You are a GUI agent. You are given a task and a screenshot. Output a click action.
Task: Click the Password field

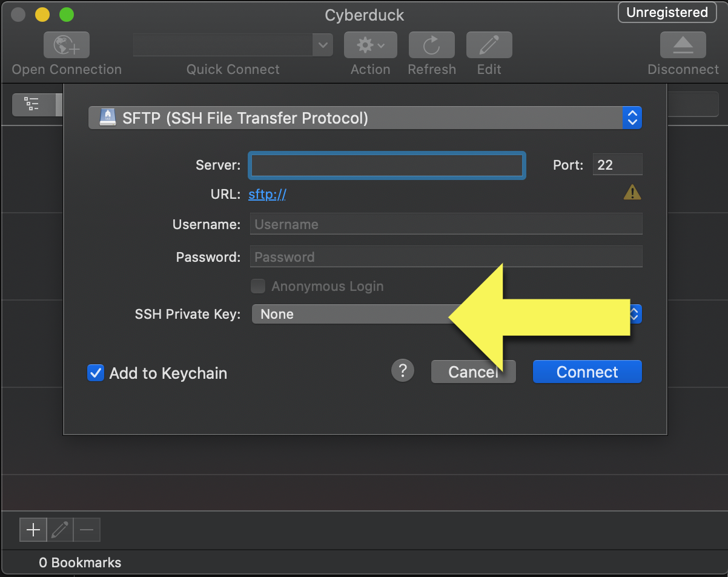[x=446, y=257]
